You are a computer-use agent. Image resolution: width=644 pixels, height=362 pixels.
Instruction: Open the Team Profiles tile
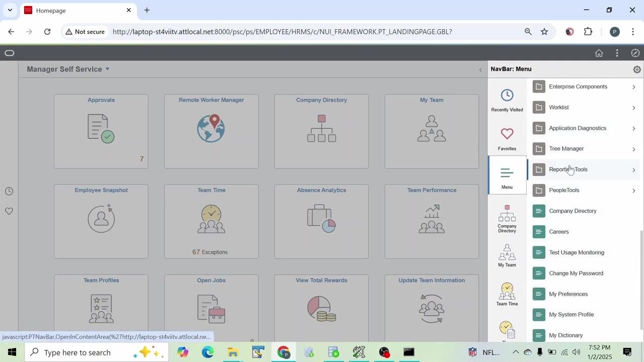click(101, 308)
